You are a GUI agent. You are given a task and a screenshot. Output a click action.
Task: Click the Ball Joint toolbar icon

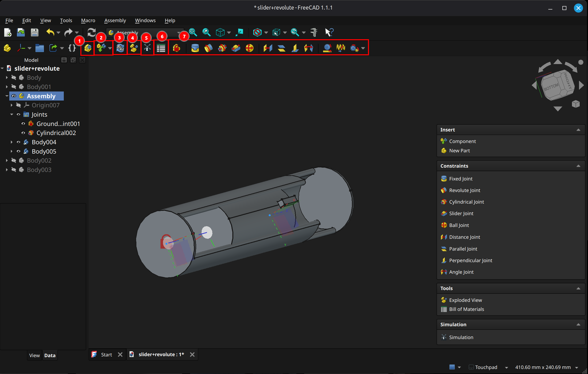point(249,48)
